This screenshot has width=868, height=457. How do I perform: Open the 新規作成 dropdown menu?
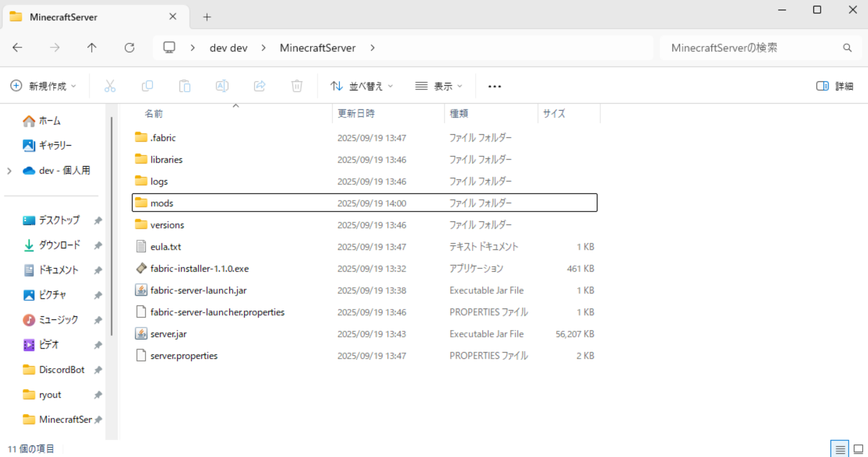tap(44, 86)
